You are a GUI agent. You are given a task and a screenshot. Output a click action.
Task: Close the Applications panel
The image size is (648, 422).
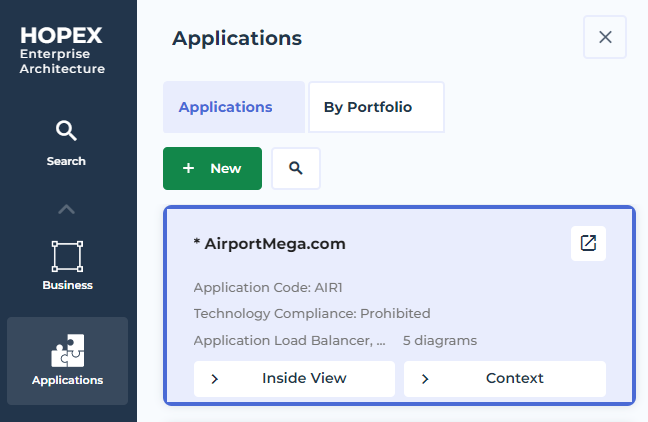click(605, 37)
